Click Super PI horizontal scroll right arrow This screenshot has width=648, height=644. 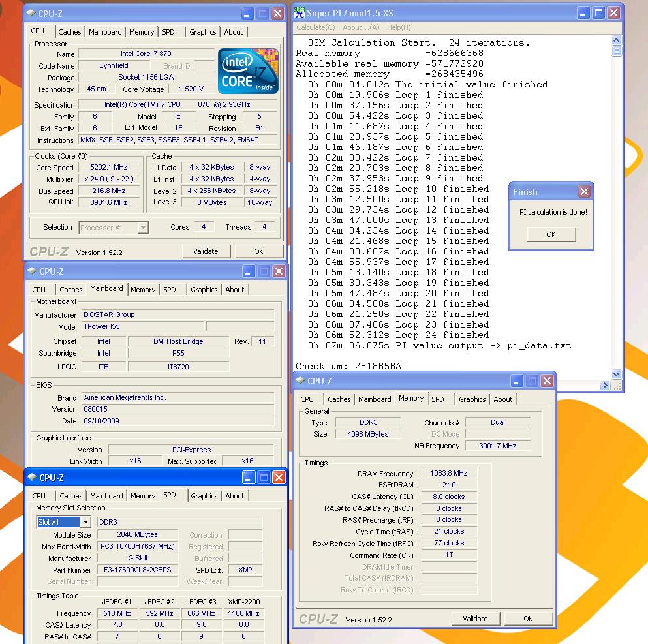(605, 385)
